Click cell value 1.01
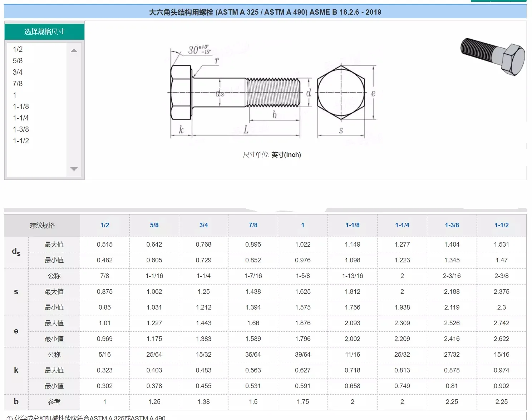Image resolution: width=532 pixels, height=420 pixels. 105,323
